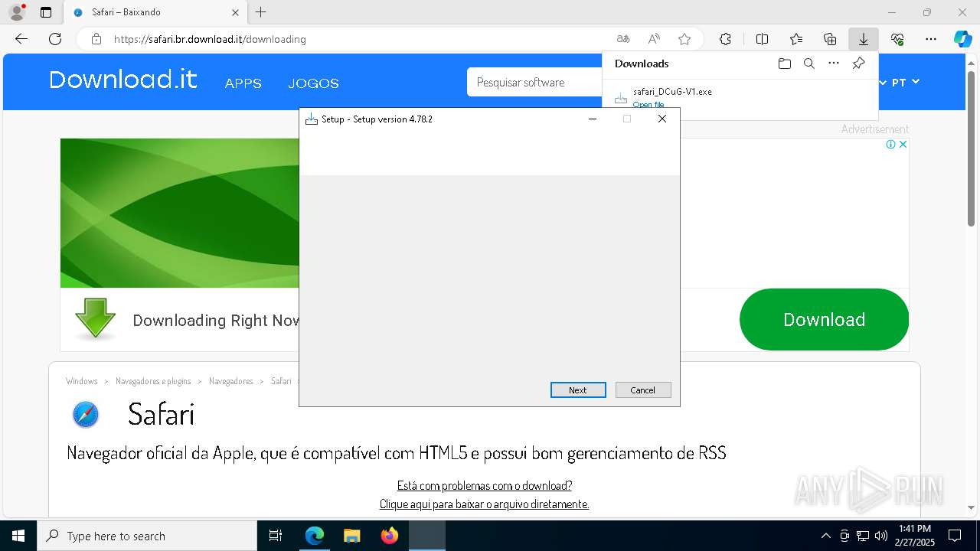Open Collections icon
980x551 pixels.
click(x=830, y=39)
